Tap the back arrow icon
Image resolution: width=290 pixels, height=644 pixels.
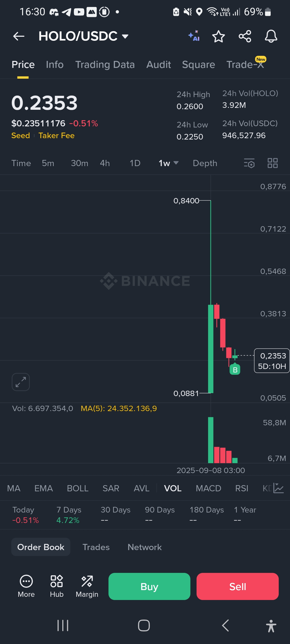tap(19, 36)
